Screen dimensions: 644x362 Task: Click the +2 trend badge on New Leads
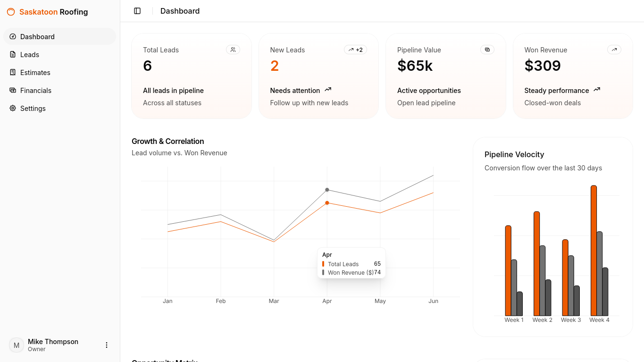pyautogui.click(x=355, y=50)
